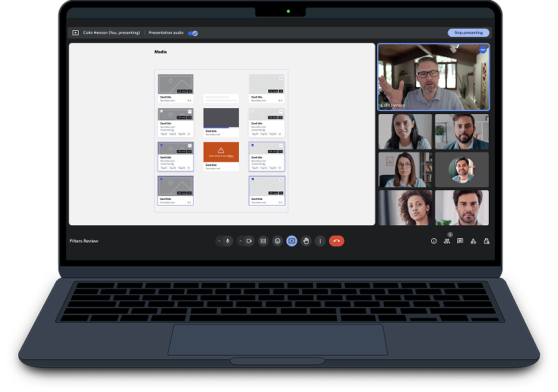Open host controls lock icon

pyautogui.click(x=487, y=241)
